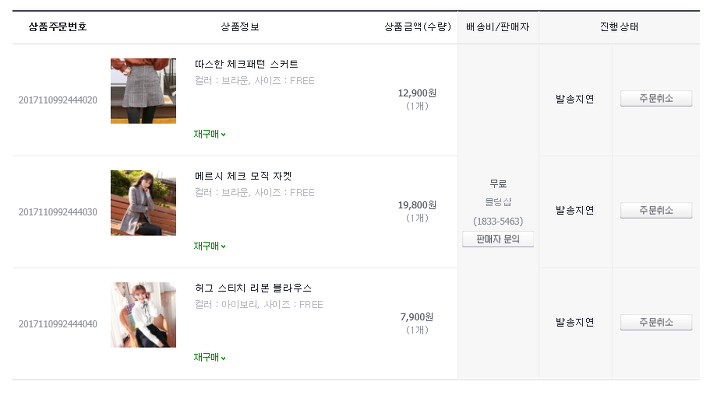Screen dimensions: 710x395
Task: Expand 재구매 dropdown under check pattern skirt
Action: pyautogui.click(x=210, y=134)
